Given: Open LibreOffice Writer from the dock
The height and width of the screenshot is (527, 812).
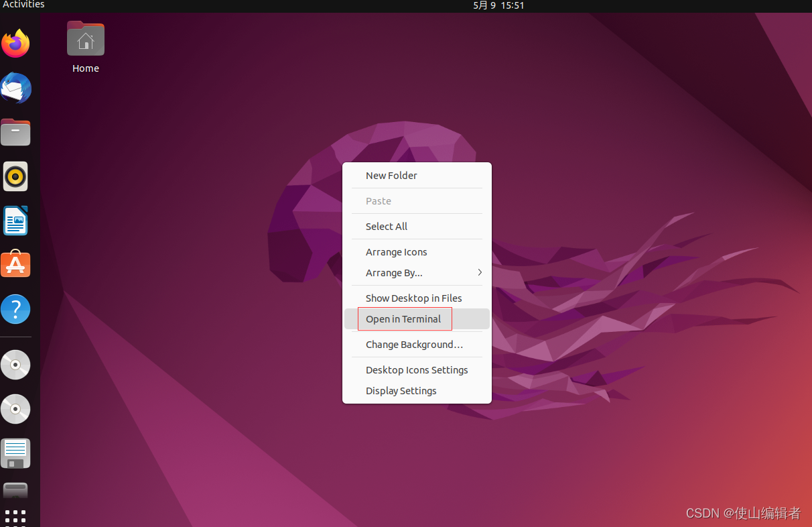Looking at the screenshot, I should click(x=15, y=221).
